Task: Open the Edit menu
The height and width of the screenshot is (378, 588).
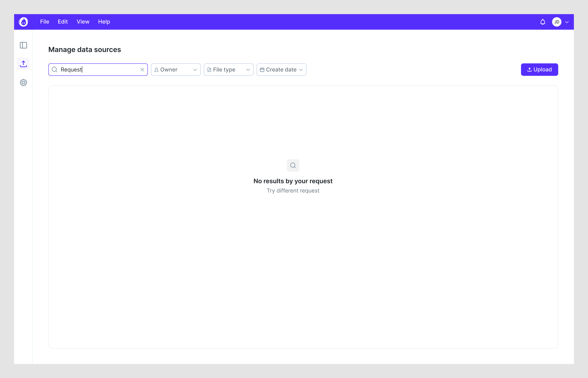Action: 63,22
